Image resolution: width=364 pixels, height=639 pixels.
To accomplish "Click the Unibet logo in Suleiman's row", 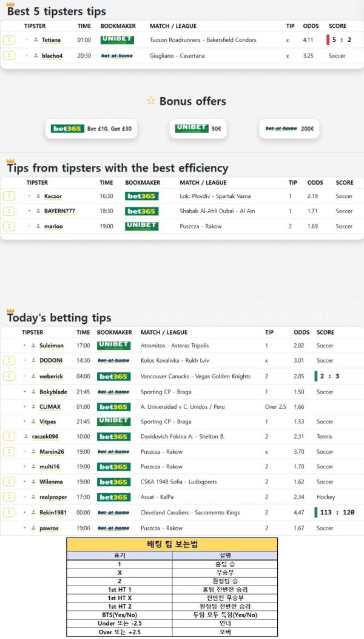I will [x=113, y=346].
